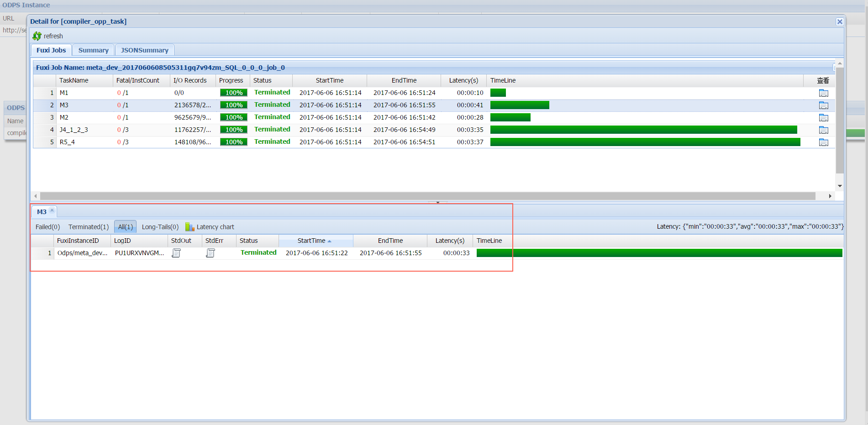Click the horizontal scrollbar right arrow
The width and height of the screenshot is (868, 425).
click(830, 196)
